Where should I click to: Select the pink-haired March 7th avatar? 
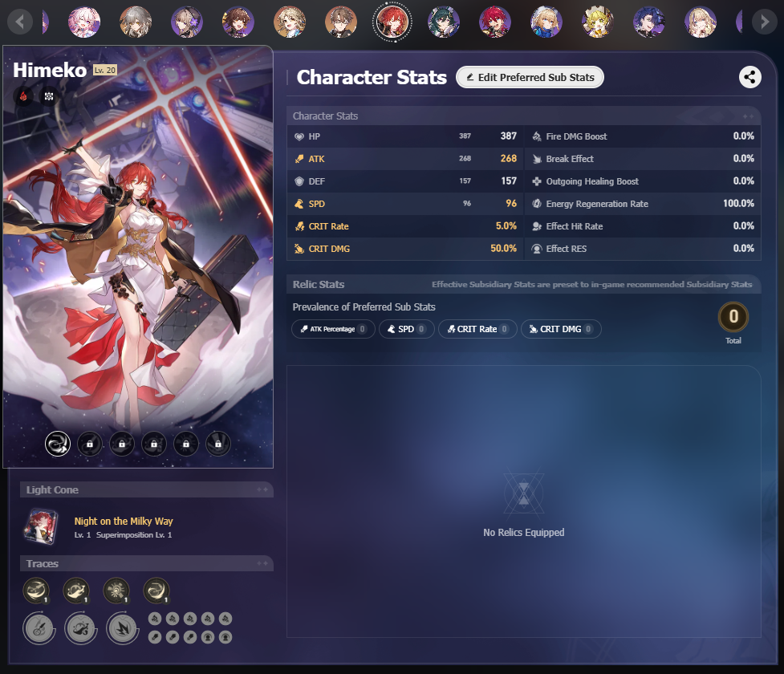click(x=84, y=22)
